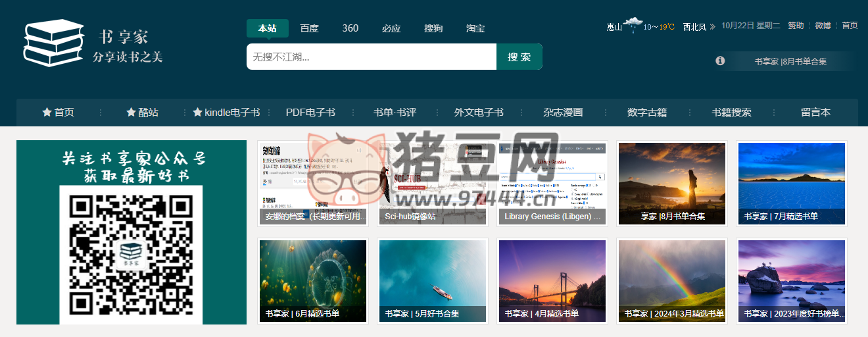Click the double arrow after 西北风
The width and height of the screenshot is (868, 337).
(713, 27)
